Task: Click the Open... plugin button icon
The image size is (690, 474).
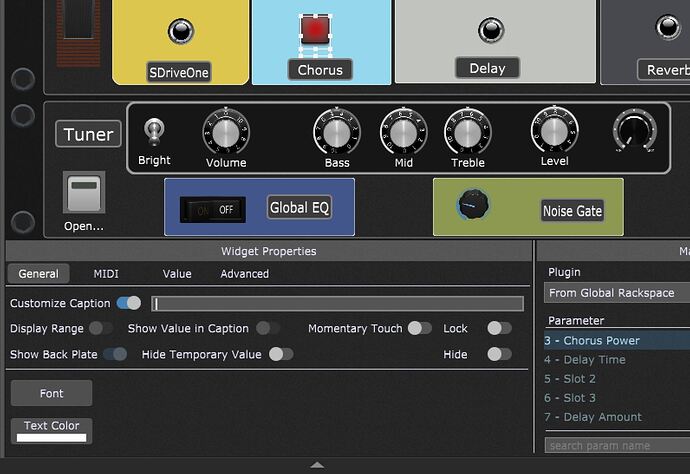Action: (84, 192)
